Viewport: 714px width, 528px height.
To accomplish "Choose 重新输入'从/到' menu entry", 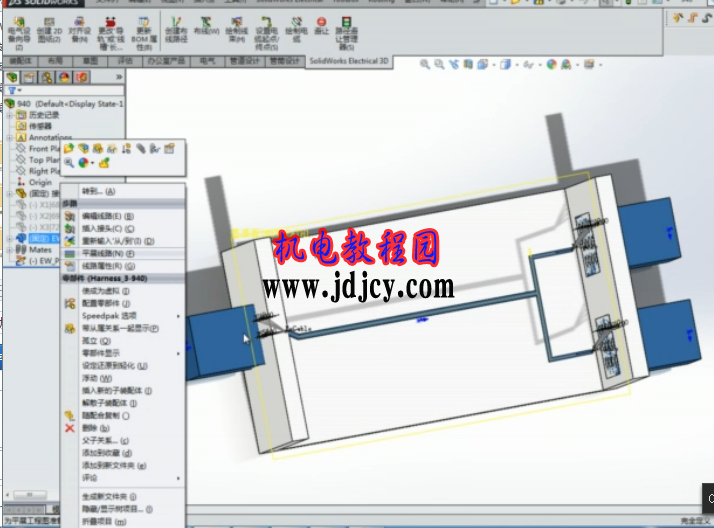I will 123,241.
